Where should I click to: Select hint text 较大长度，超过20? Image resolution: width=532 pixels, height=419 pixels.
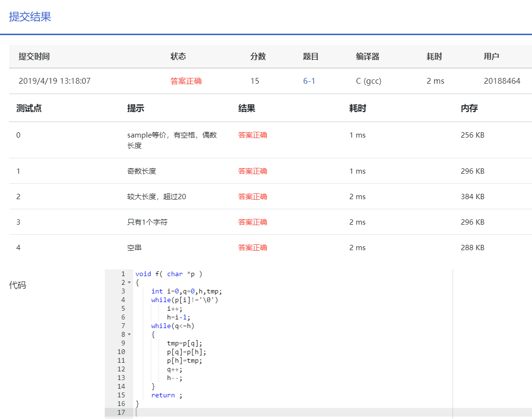pos(156,197)
